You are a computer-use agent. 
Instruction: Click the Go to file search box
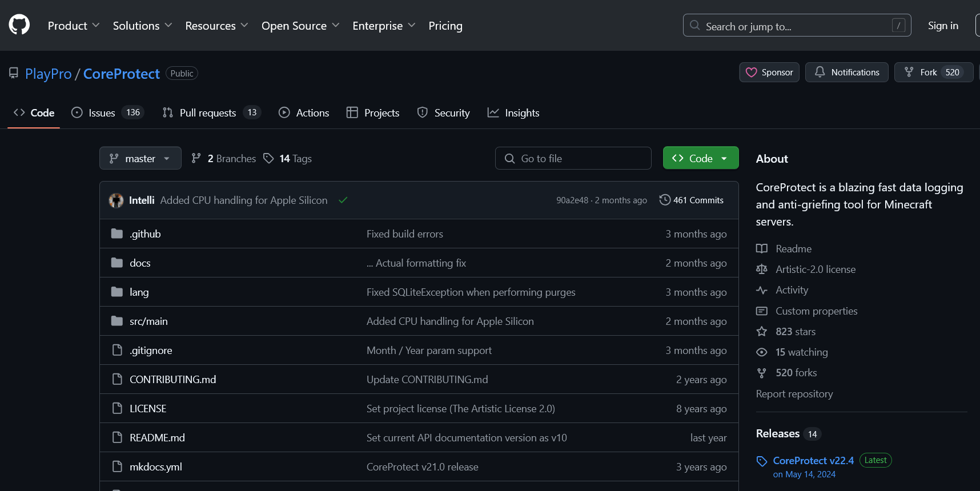(573, 158)
